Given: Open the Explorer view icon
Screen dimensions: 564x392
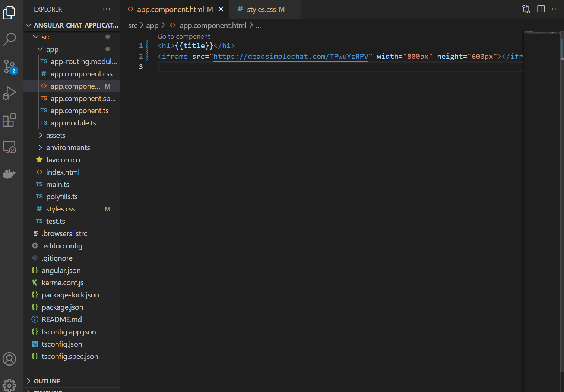Looking at the screenshot, I should click(9, 13).
